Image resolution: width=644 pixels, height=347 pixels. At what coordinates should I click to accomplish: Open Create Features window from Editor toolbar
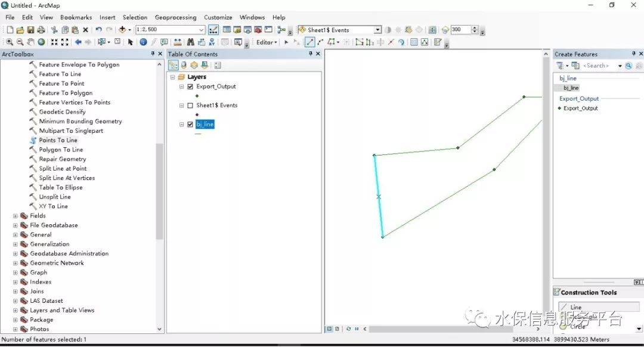[x=438, y=42]
